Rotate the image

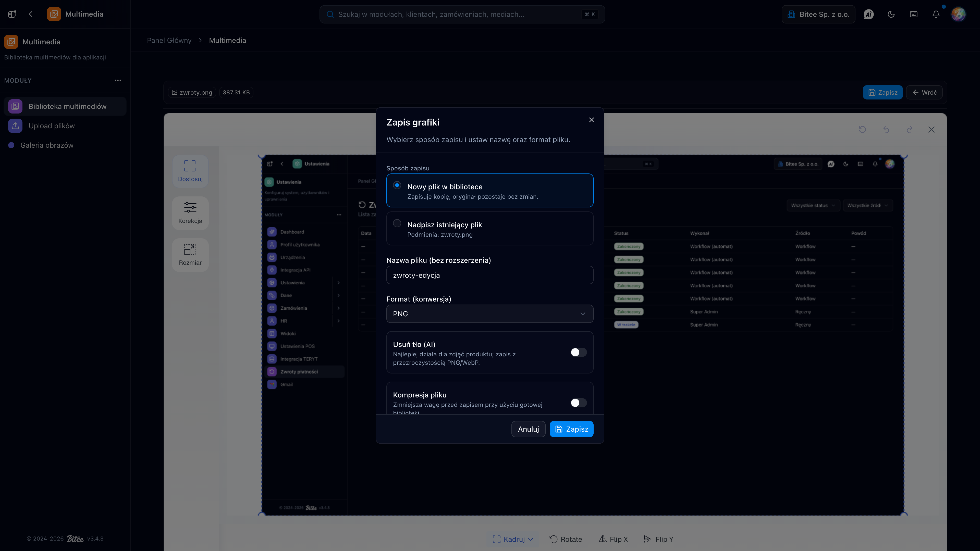point(566,539)
